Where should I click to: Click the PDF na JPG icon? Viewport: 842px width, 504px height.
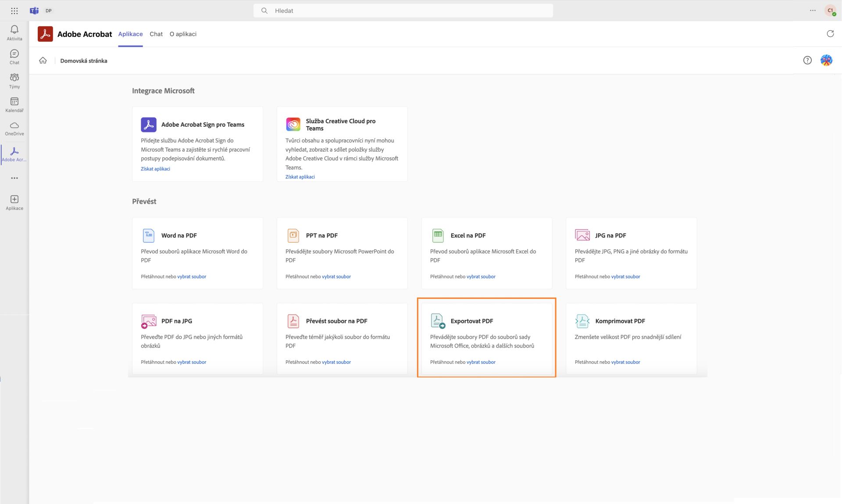[149, 321]
